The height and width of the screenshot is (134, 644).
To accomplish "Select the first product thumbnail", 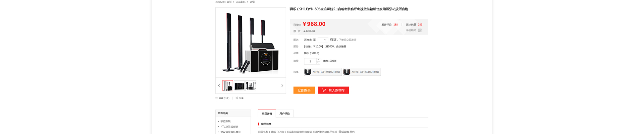I will point(228,86).
